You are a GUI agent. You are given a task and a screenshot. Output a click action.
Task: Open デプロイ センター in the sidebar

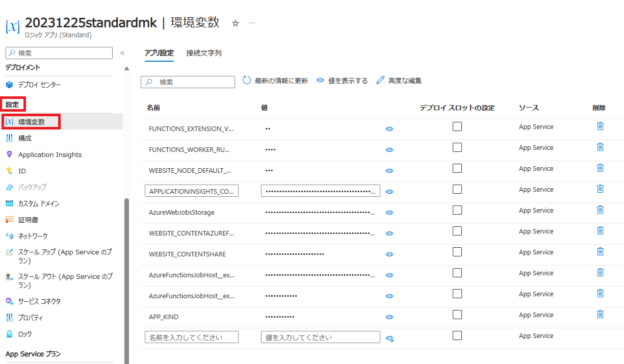(x=39, y=85)
